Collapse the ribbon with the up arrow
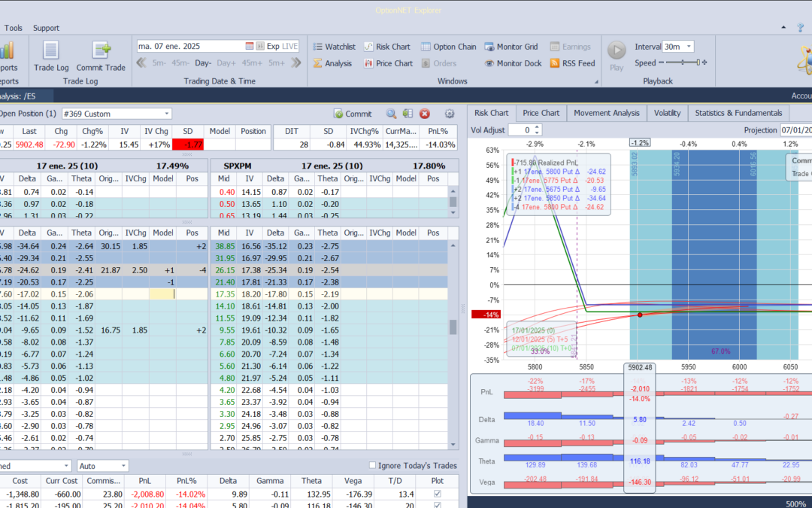 pyautogui.click(x=783, y=28)
